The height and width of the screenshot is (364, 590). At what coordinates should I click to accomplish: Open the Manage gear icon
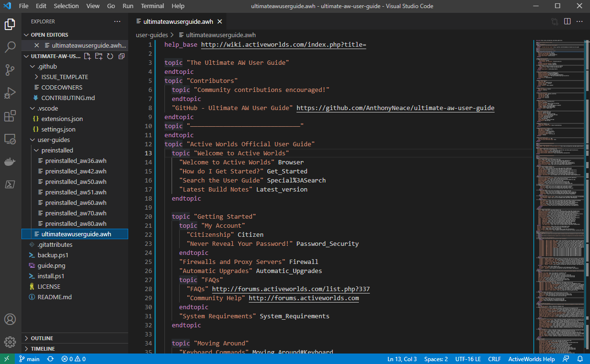tap(10, 342)
